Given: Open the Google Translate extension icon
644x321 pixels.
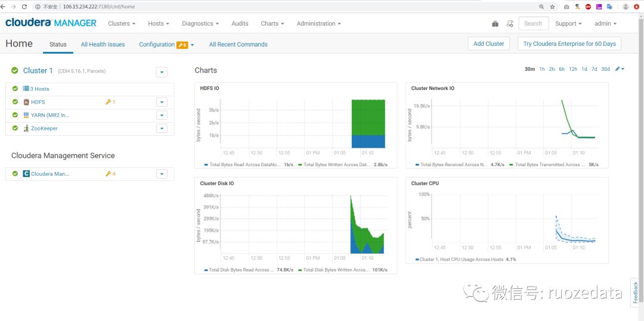Looking at the screenshot, I should point(610,7).
